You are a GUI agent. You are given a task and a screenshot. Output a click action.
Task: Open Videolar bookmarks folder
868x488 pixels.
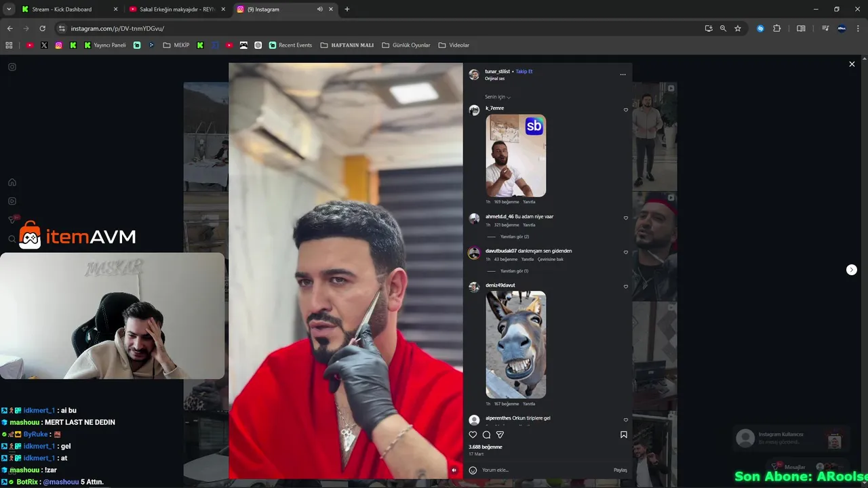(x=454, y=45)
